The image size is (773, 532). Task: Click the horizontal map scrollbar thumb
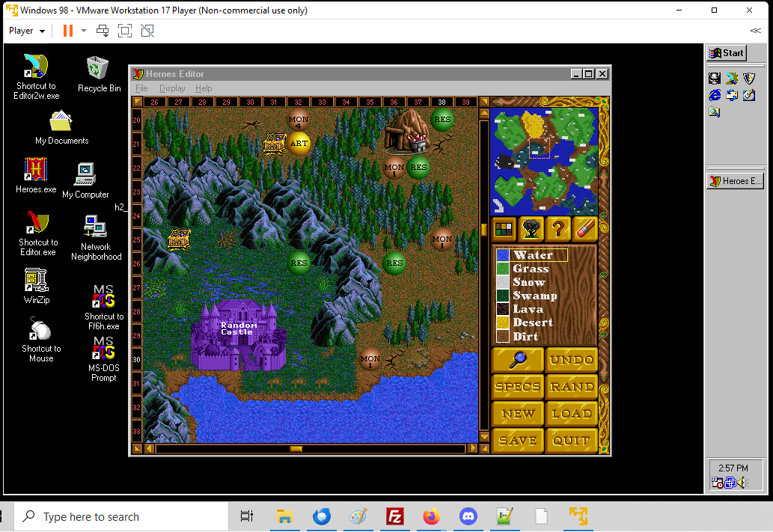(x=296, y=449)
